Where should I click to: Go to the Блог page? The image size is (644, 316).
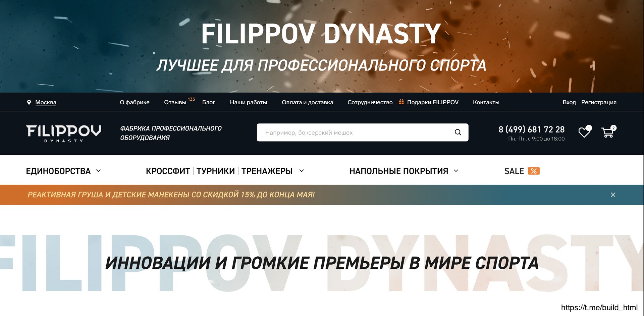(x=209, y=102)
